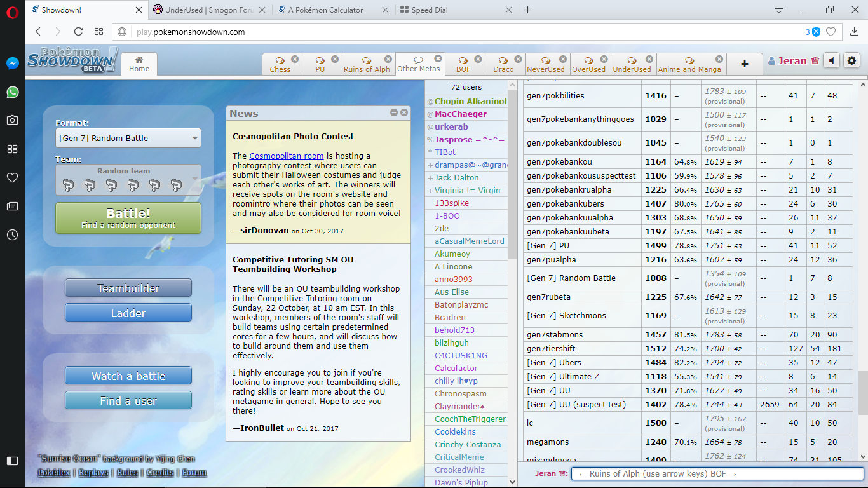868x488 pixels.
Task: Open a new browser tab
Action: pyautogui.click(x=527, y=10)
